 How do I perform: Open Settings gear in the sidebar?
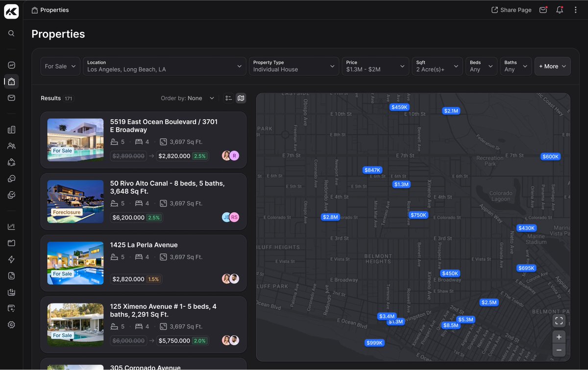tap(11, 324)
